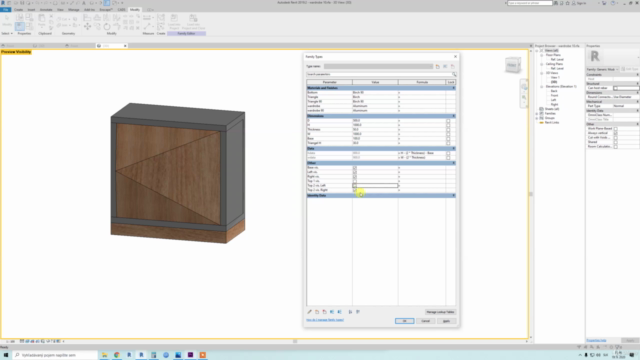Open the Add-Ins ribbon tab
This screenshot has height=360, width=640.
pos(89,9)
